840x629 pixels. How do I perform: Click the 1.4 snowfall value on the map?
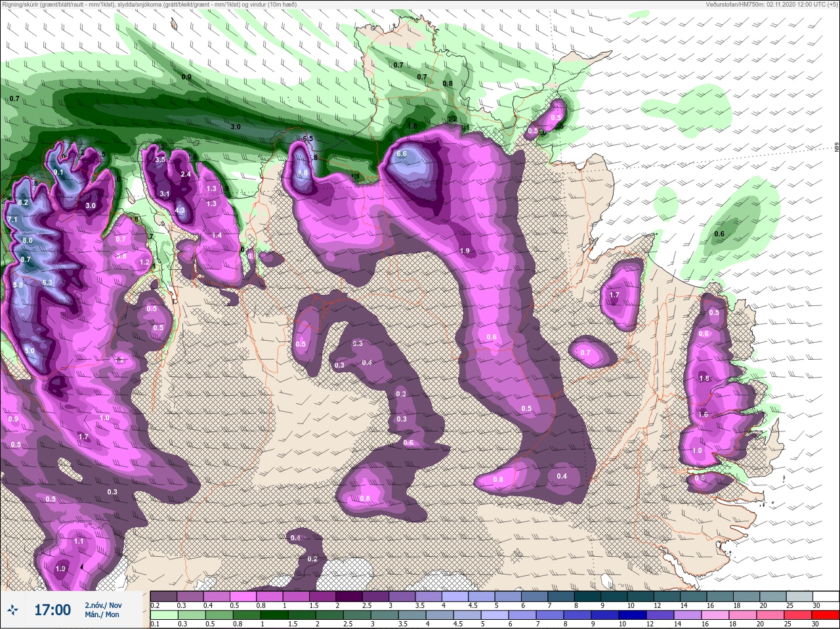click(x=217, y=235)
